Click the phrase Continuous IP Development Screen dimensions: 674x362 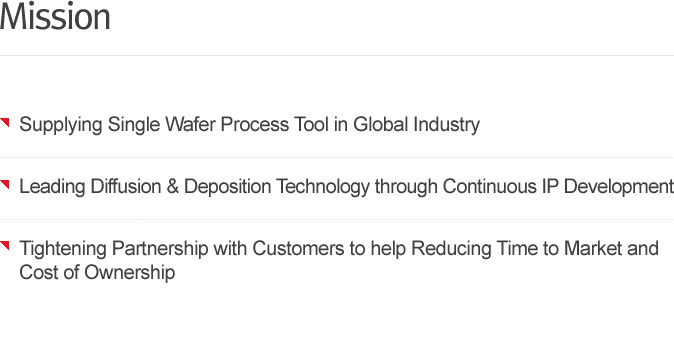558,187
